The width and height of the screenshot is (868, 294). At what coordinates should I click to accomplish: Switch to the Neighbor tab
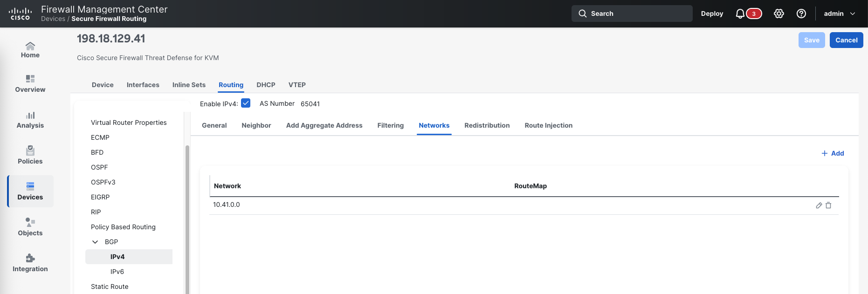click(256, 125)
